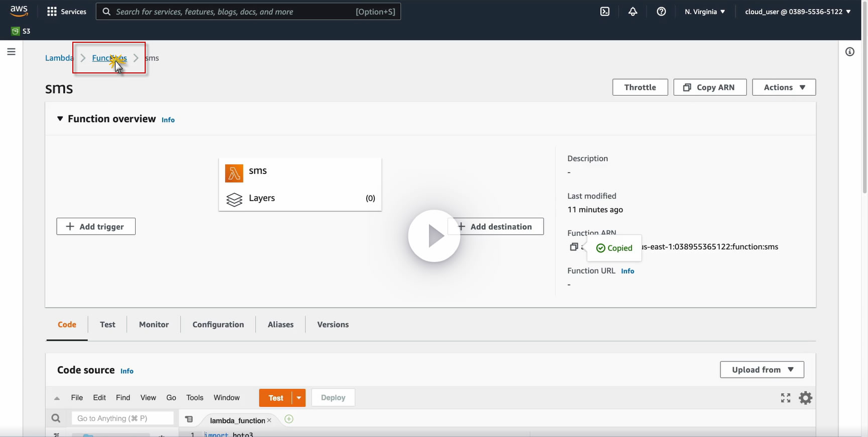Click the Lambda icon in the sms function box
Image resolution: width=868 pixels, height=437 pixels.
pos(234,173)
